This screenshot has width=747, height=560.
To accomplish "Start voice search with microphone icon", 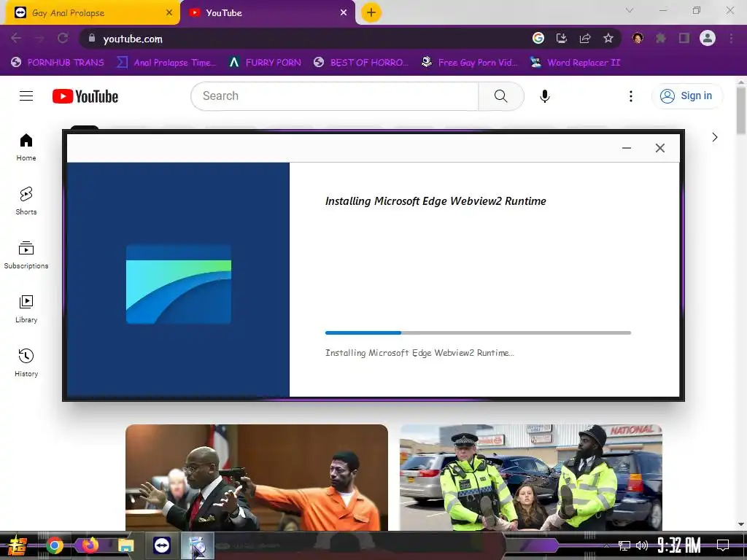I will (x=544, y=96).
